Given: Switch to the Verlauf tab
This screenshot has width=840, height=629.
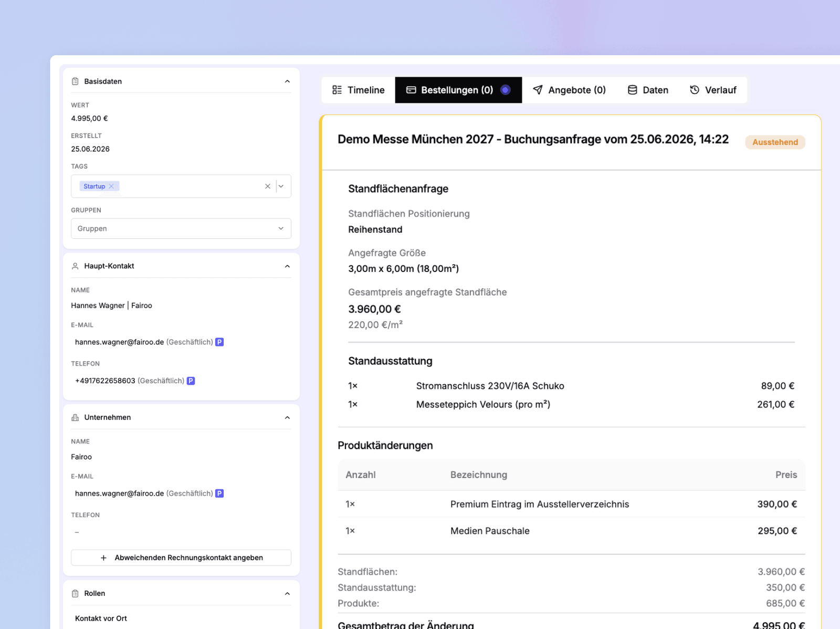Looking at the screenshot, I should tap(713, 90).
